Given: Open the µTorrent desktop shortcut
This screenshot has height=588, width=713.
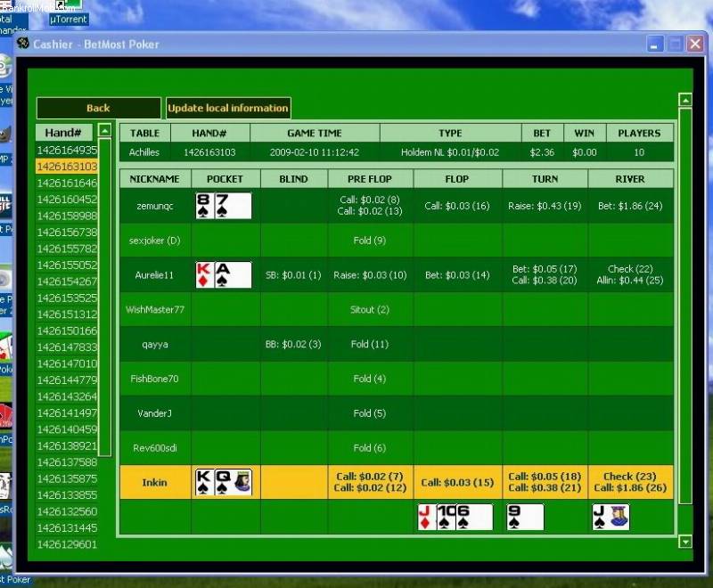Looking at the screenshot, I should pos(69,12).
